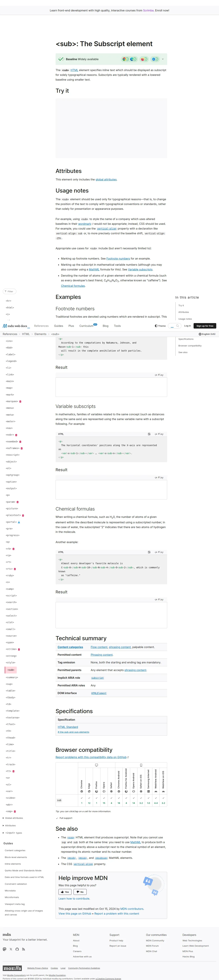This screenshot has height=980, width=219.
Task: Copy the Variable subscripts HTML code block
Action: 149,434
